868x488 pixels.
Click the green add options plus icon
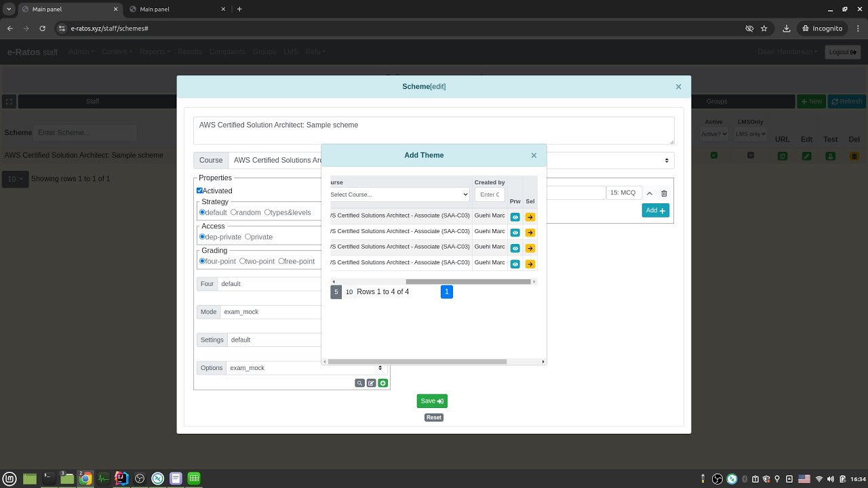(x=383, y=383)
